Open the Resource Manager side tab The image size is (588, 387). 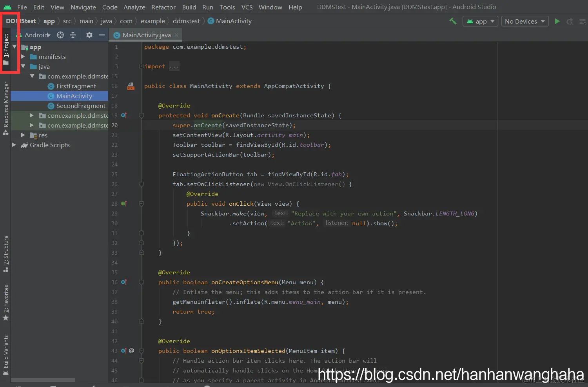[x=5, y=108]
